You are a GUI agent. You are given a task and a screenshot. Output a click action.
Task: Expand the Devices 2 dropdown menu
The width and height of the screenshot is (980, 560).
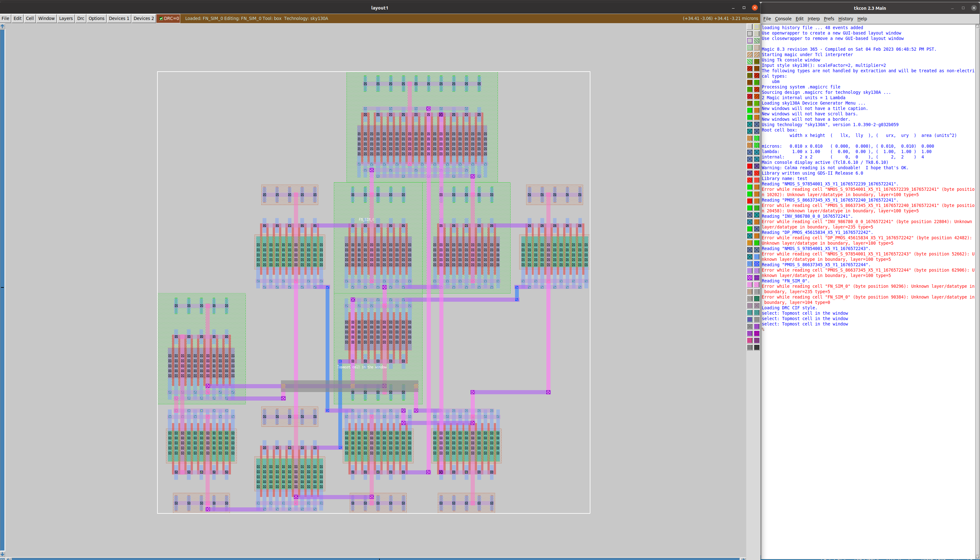click(x=143, y=18)
